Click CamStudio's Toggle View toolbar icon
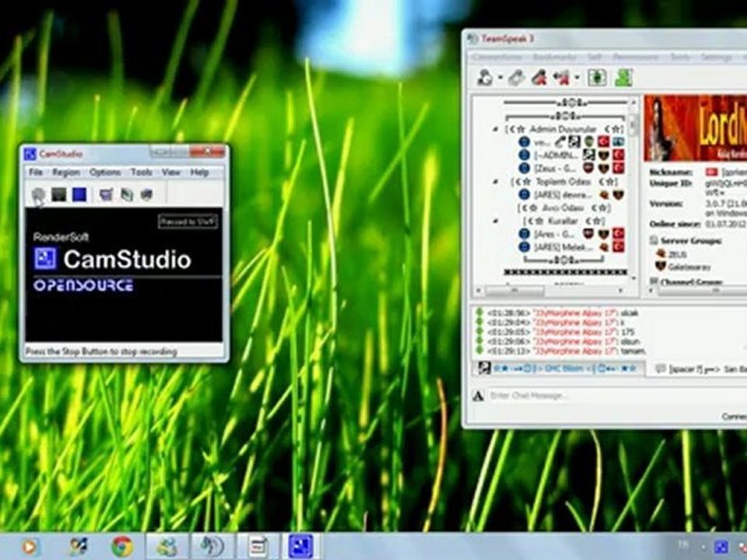The width and height of the screenshot is (747, 560). coord(106,194)
